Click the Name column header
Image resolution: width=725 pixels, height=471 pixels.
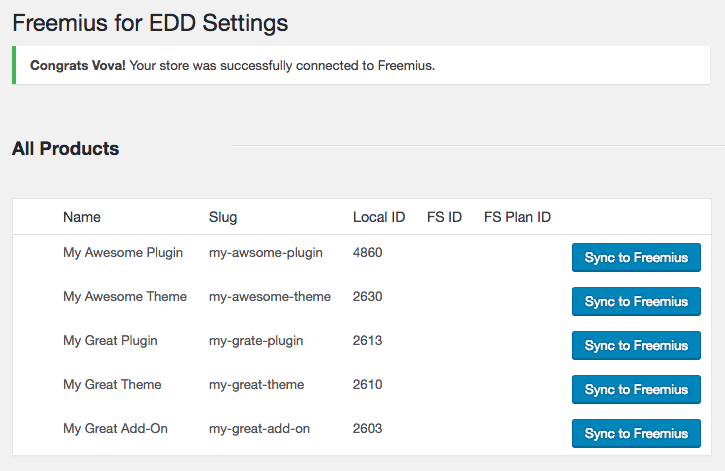[82, 217]
